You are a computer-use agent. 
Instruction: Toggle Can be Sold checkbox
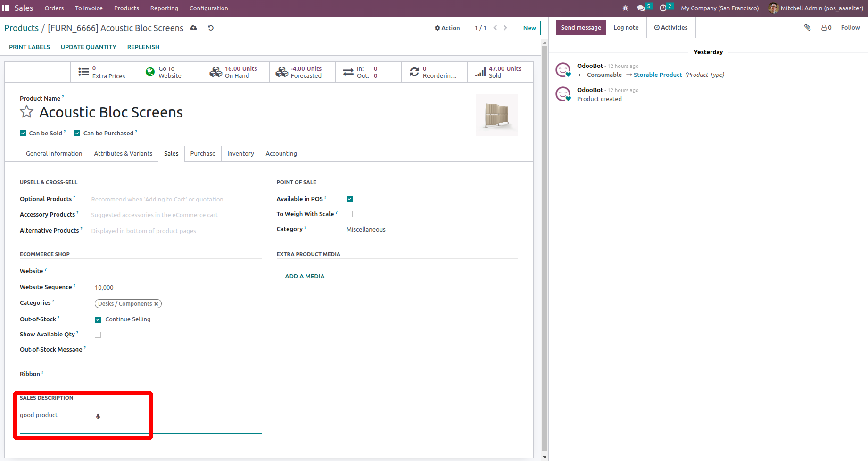(x=23, y=134)
